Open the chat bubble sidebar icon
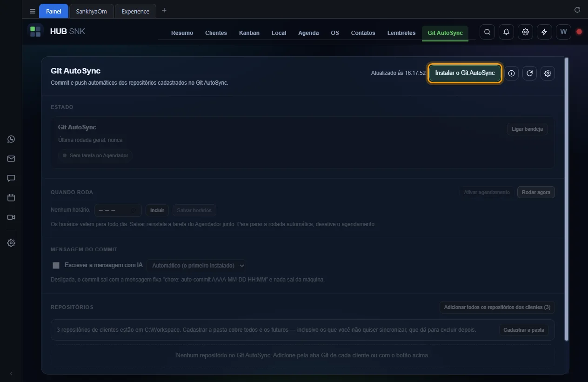588x382 pixels. (x=11, y=178)
